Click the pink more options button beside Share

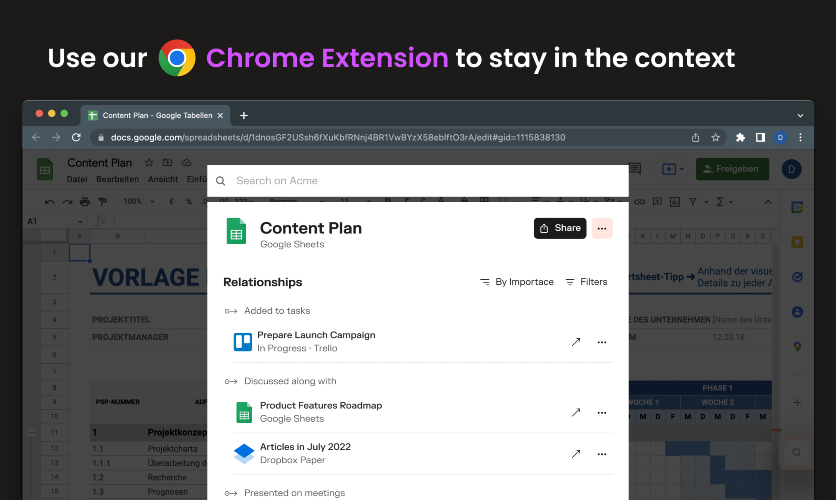(x=602, y=228)
